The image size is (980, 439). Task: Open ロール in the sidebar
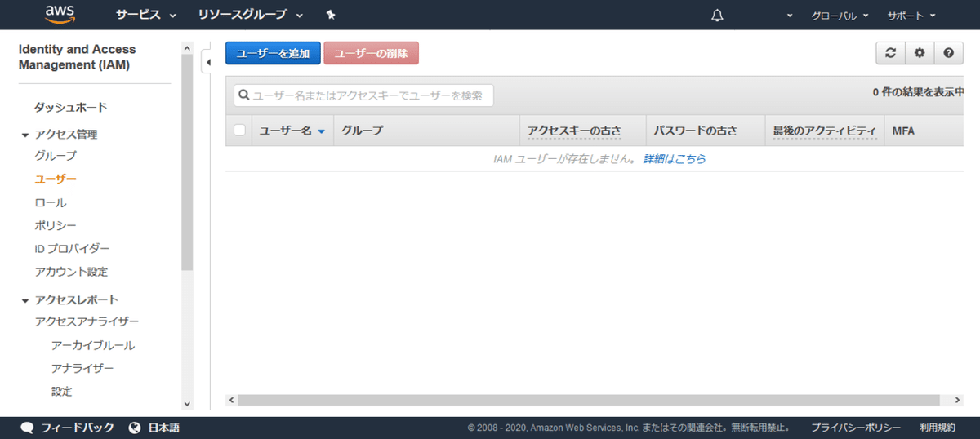(51, 202)
